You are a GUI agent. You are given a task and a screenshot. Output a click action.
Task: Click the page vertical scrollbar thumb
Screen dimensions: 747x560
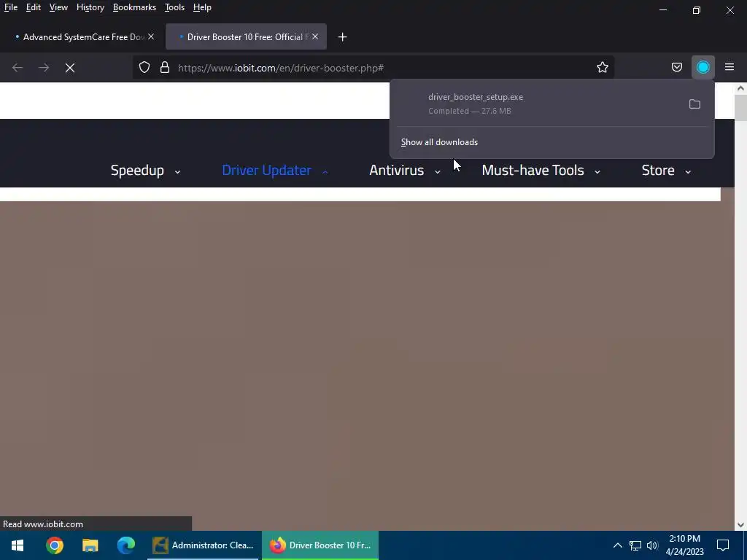[x=741, y=108]
